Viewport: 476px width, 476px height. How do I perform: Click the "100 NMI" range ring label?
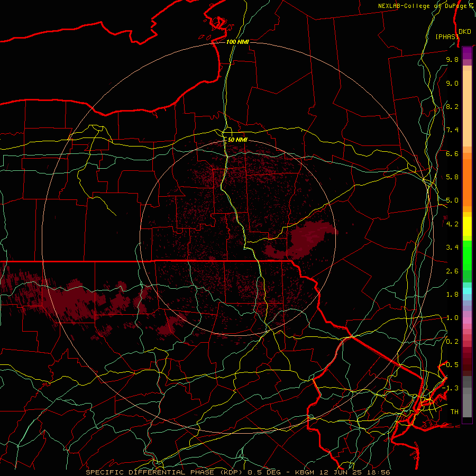click(x=237, y=42)
